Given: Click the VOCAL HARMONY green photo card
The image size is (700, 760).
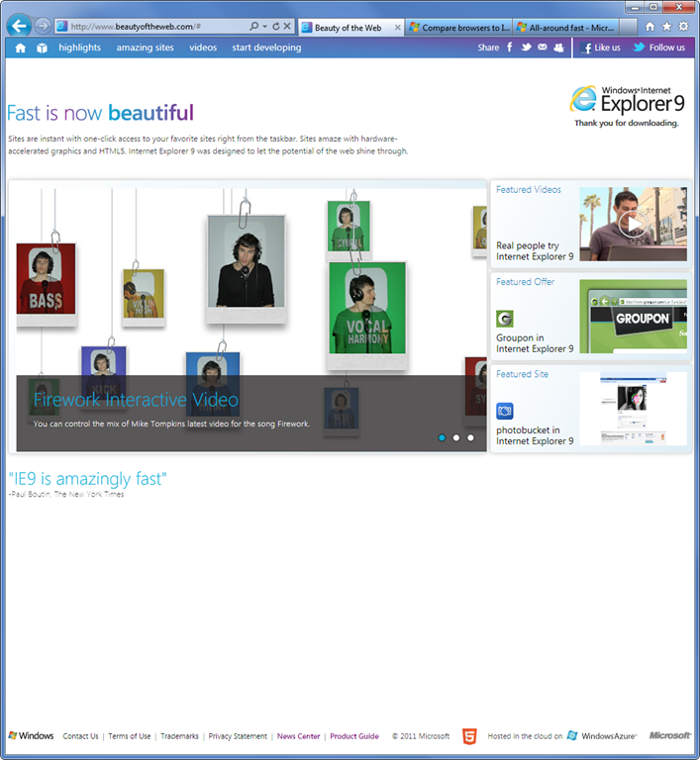Looking at the screenshot, I should pos(367,315).
